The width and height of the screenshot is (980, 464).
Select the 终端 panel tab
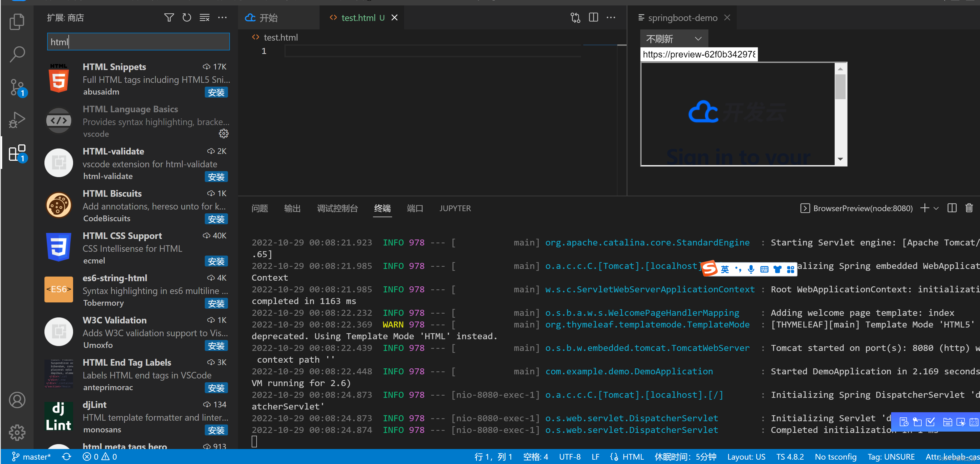click(382, 208)
